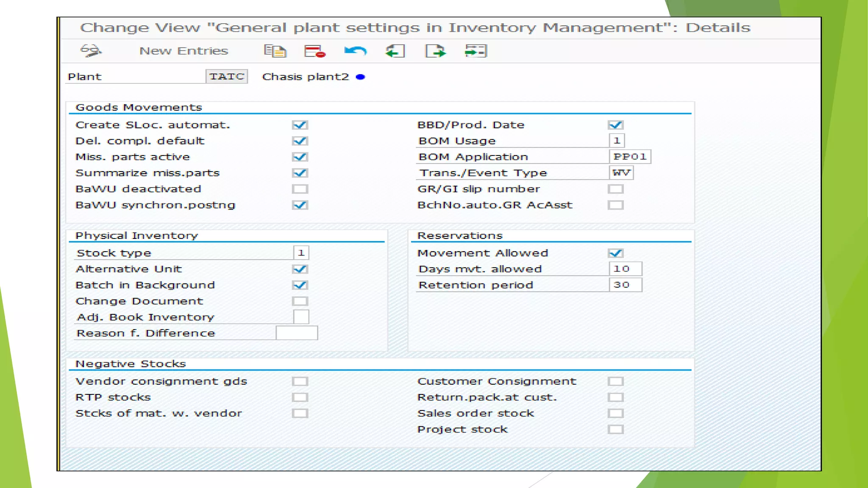Tick the GR/GI slip number checkbox
This screenshot has width=868, height=488.
point(615,189)
